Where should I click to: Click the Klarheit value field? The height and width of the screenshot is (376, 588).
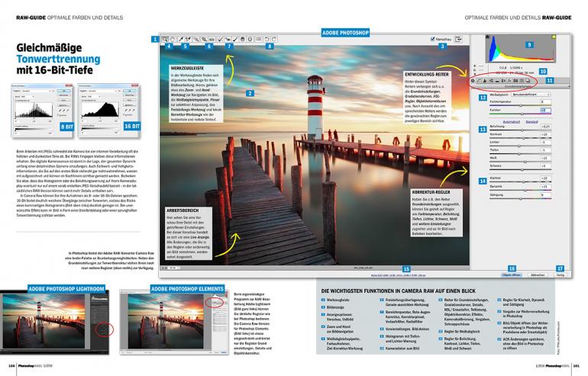coord(546,178)
